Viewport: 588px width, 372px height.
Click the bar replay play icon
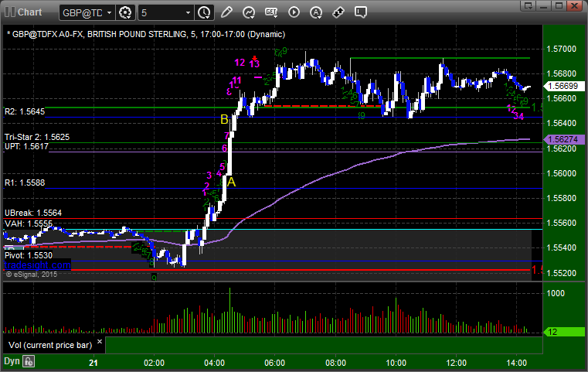click(294, 12)
